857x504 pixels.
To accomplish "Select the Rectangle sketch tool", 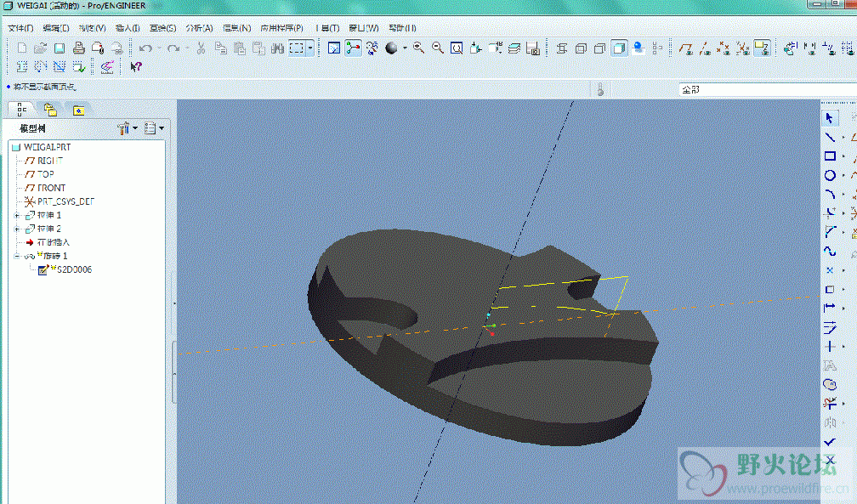I will pyautogui.click(x=830, y=156).
